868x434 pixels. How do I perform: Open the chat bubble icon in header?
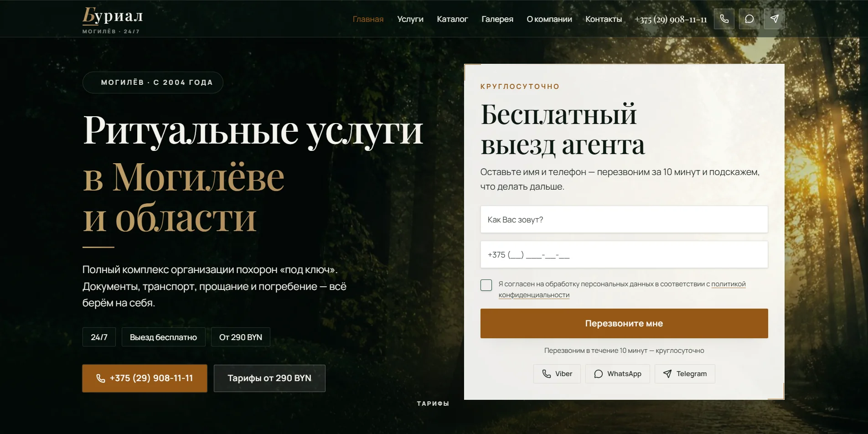tap(749, 19)
